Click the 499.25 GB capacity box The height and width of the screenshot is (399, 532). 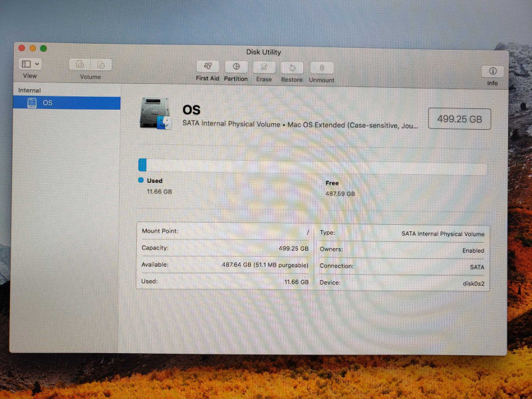[x=460, y=119]
